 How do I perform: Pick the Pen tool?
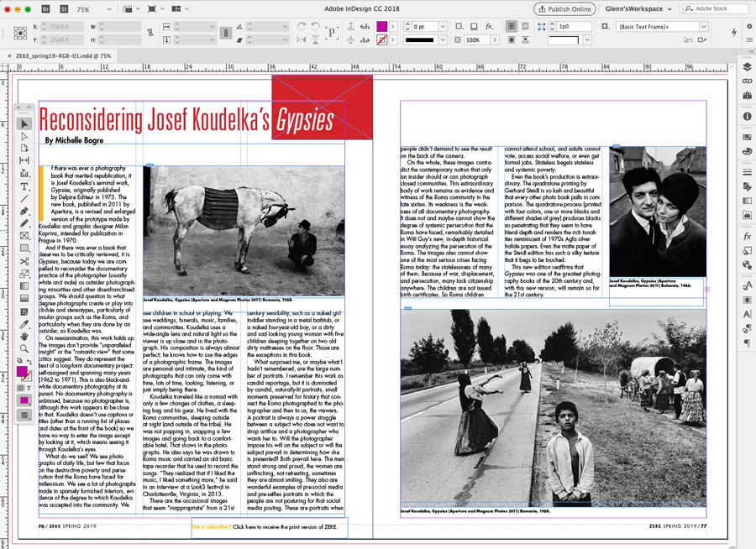(24, 211)
